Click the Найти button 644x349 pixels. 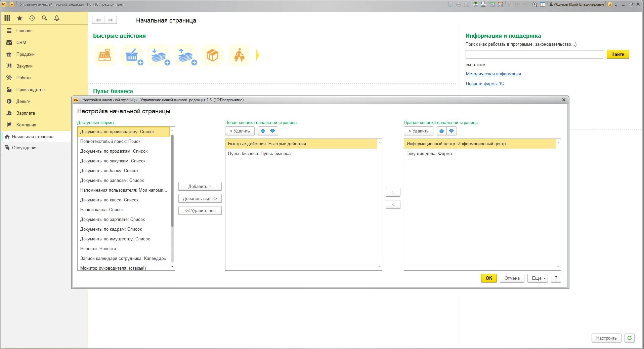coord(618,54)
